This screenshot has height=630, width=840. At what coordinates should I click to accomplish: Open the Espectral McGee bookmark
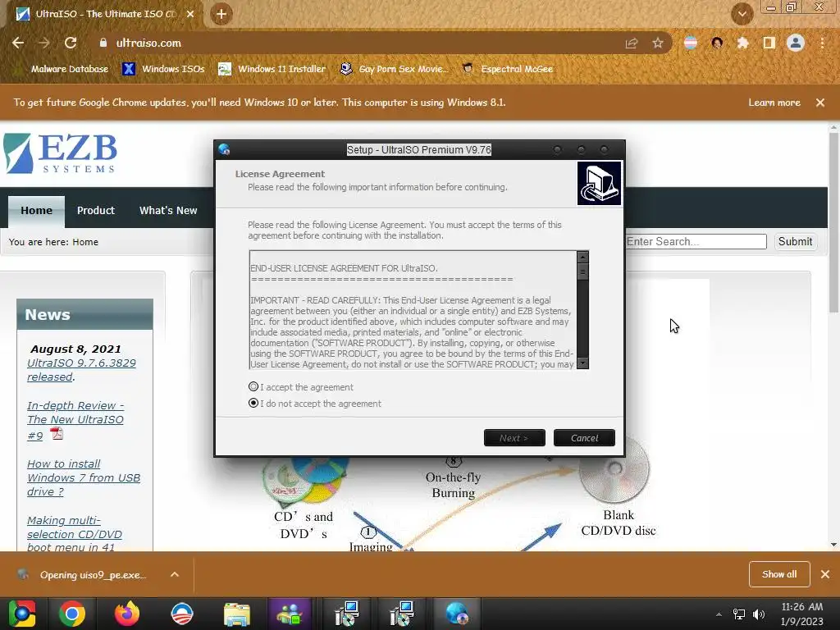coord(508,69)
